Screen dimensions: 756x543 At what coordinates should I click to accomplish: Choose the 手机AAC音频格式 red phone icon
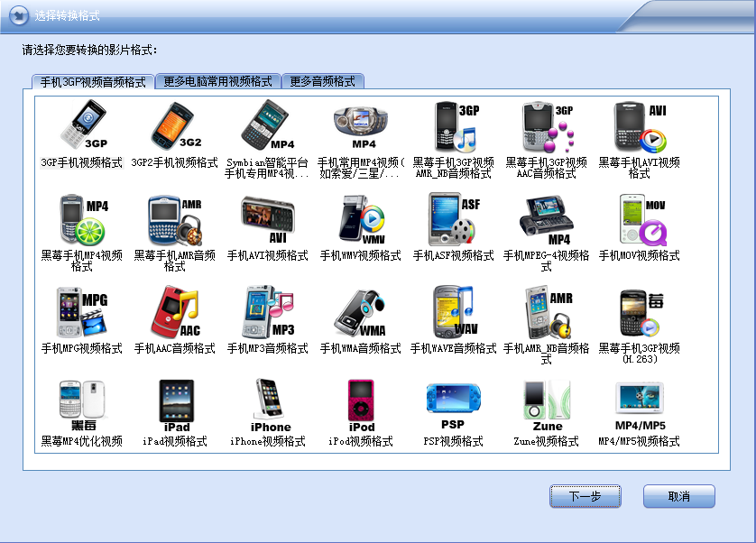175,311
